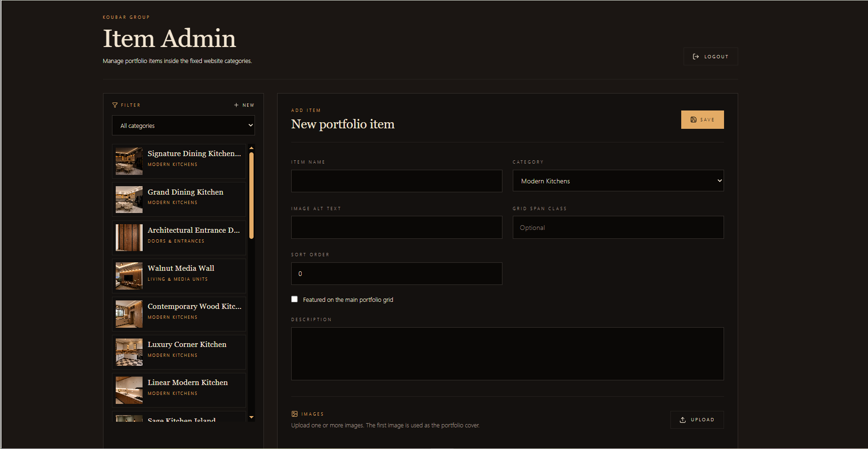Image resolution: width=868 pixels, height=449 pixels.
Task: Click the 'Grand Dining Kitchen' title
Action: (x=185, y=192)
